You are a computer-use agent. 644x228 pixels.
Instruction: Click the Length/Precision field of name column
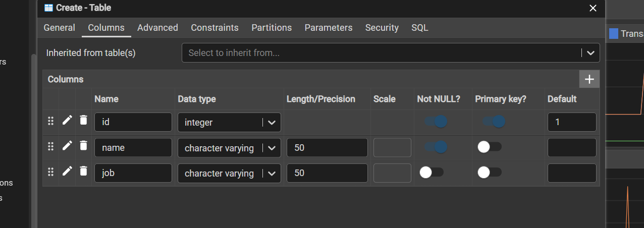pos(327,148)
